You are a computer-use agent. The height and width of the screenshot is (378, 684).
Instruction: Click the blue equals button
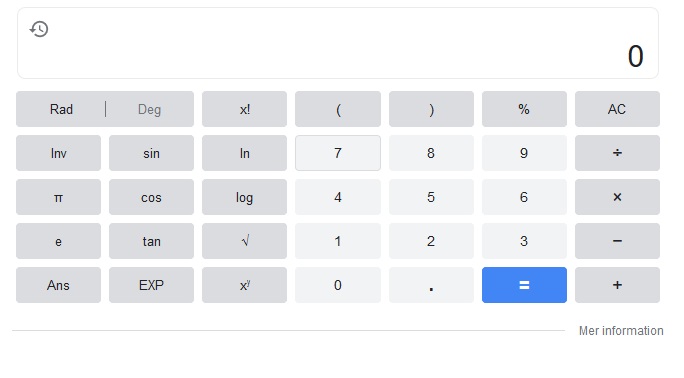[524, 285]
